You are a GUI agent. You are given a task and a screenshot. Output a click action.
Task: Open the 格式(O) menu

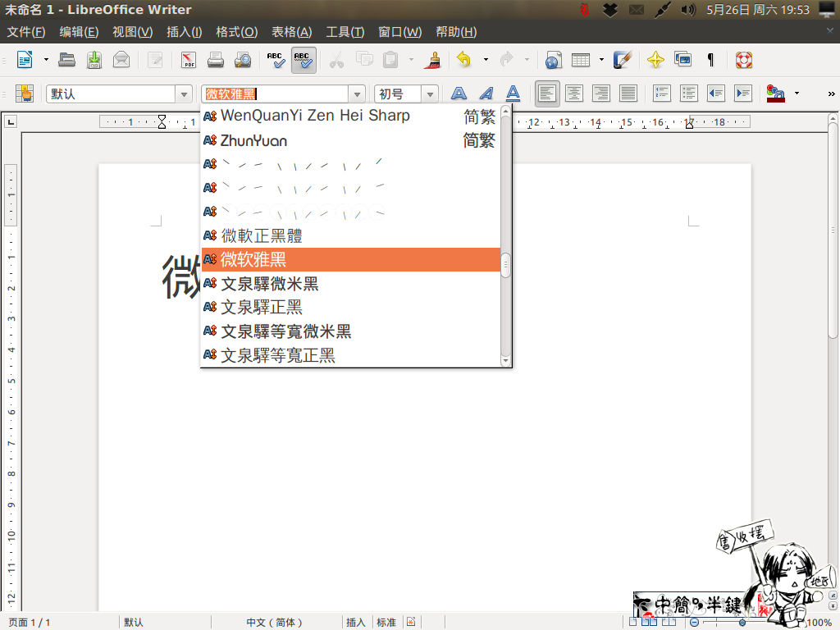(237, 32)
